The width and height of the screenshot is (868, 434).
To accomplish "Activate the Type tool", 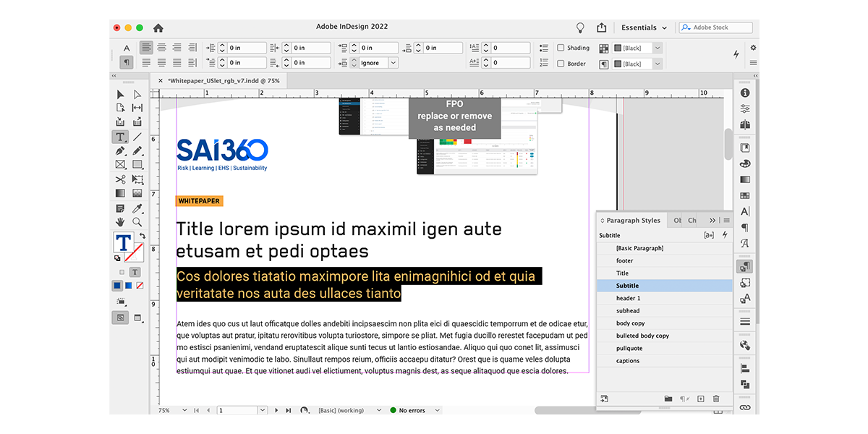I will (120, 137).
